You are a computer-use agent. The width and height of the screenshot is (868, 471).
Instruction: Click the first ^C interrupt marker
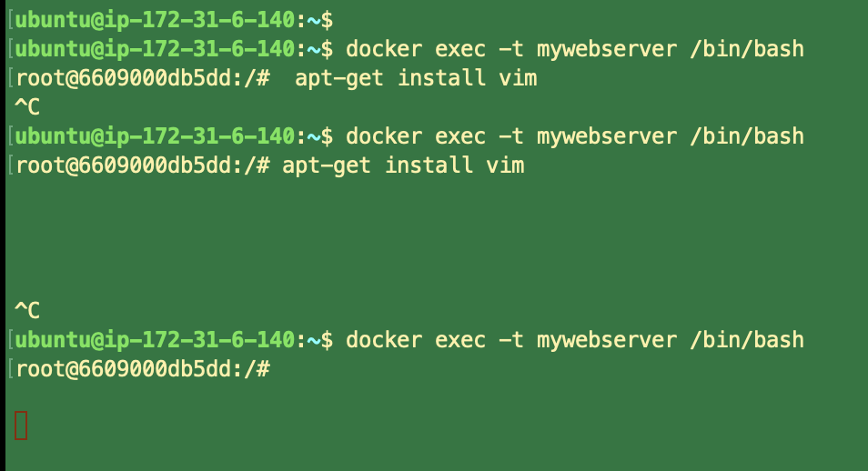point(27,107)
